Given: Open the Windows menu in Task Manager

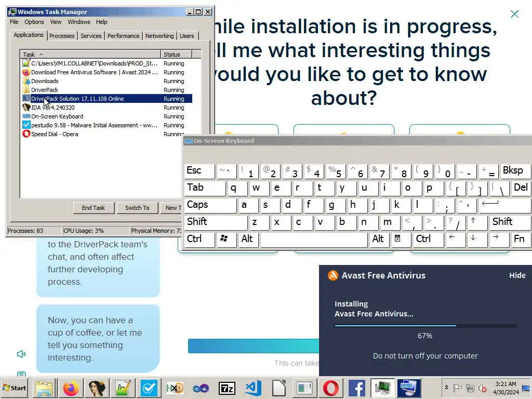Looking at the screenshot, I should (x=79, y=22).
